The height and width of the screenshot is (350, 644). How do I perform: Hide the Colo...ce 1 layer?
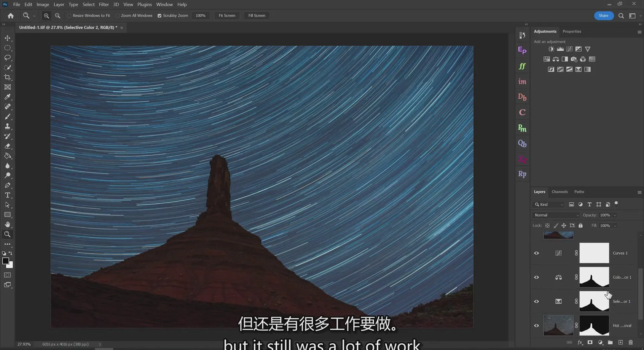coord(536,277)
